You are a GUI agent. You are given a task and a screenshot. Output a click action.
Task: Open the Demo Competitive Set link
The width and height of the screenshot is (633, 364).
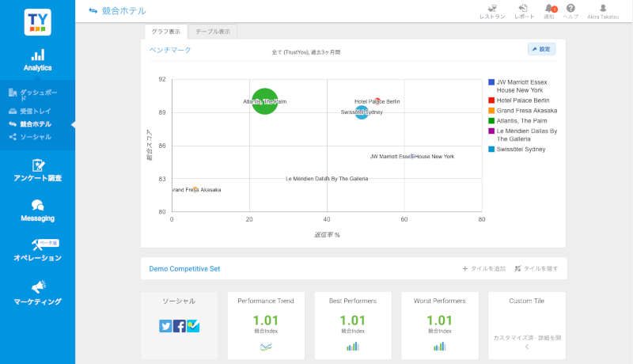tap(184, 269)
